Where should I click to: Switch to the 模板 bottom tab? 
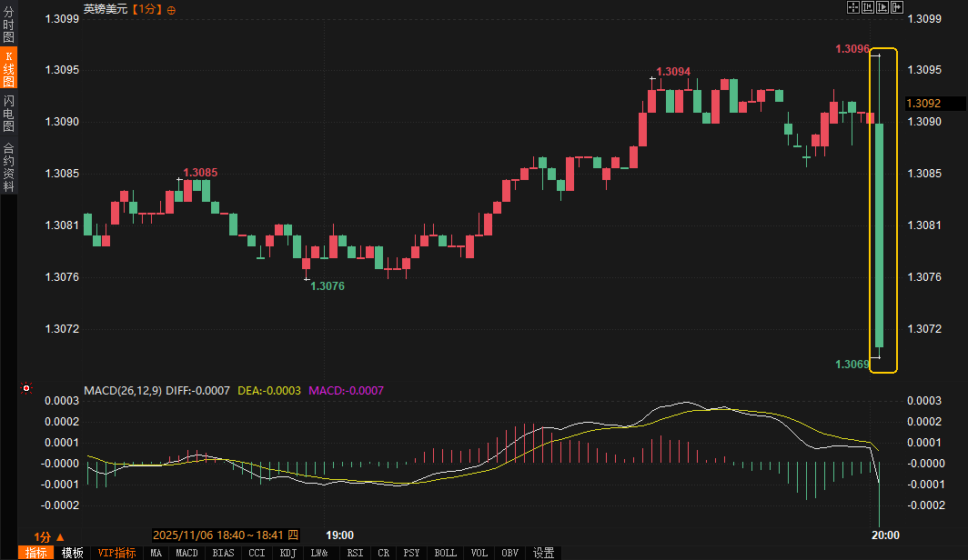pyautogui.click(x=72, y=553)
